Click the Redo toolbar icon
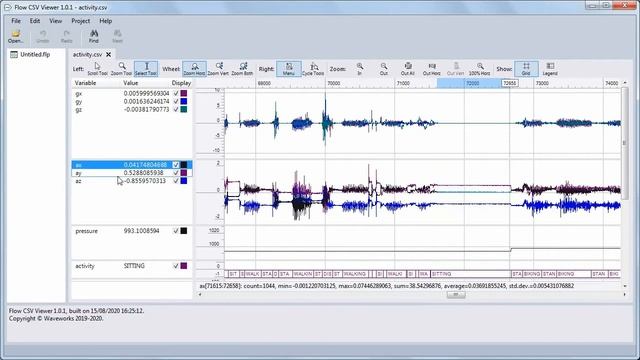 tap(67, 36)
